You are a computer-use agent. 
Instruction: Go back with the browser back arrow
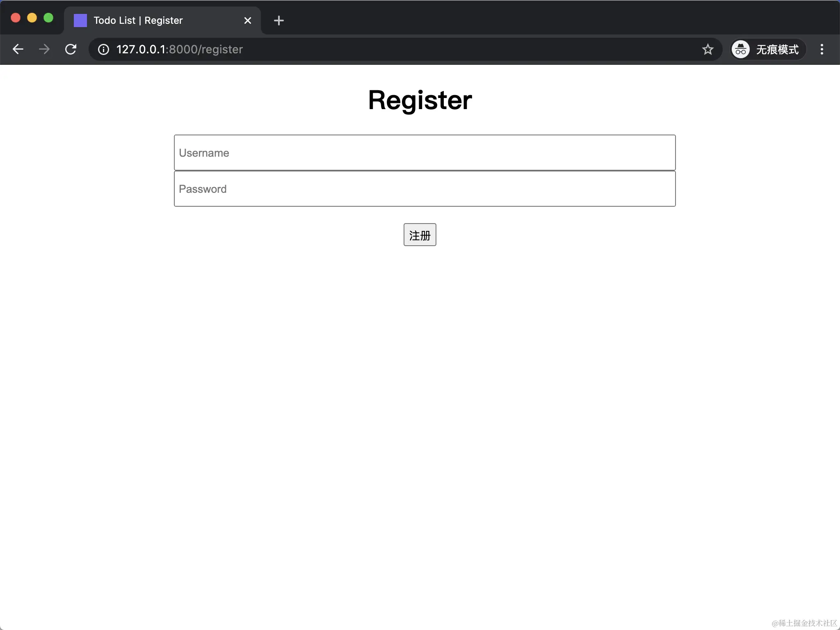18,49
